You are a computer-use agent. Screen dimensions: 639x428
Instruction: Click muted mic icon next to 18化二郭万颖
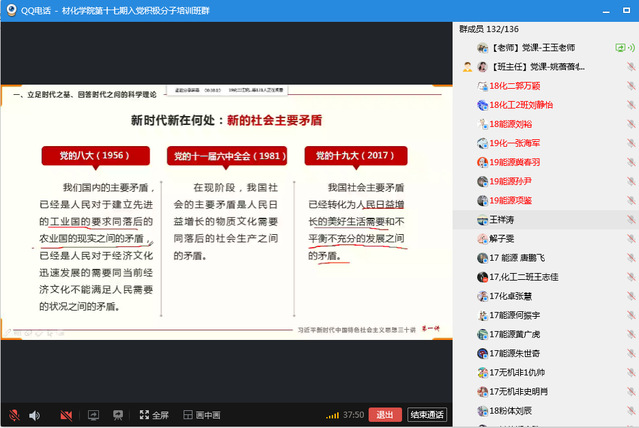click(x=630, y=85)
